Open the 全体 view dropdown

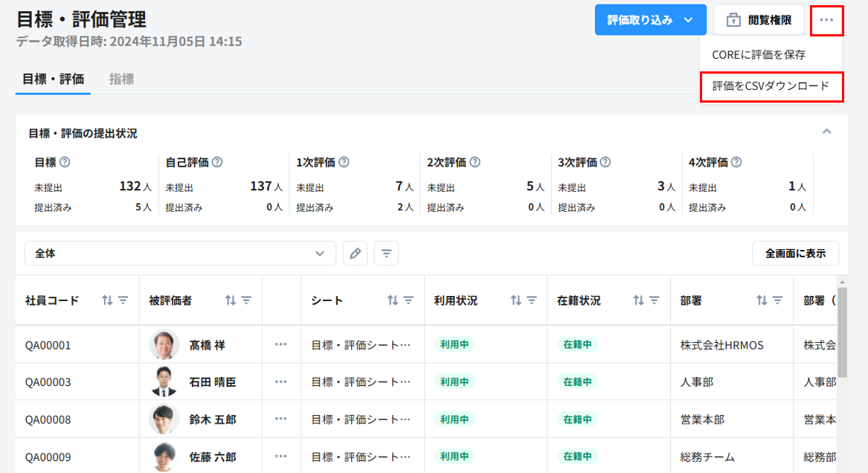180,254
